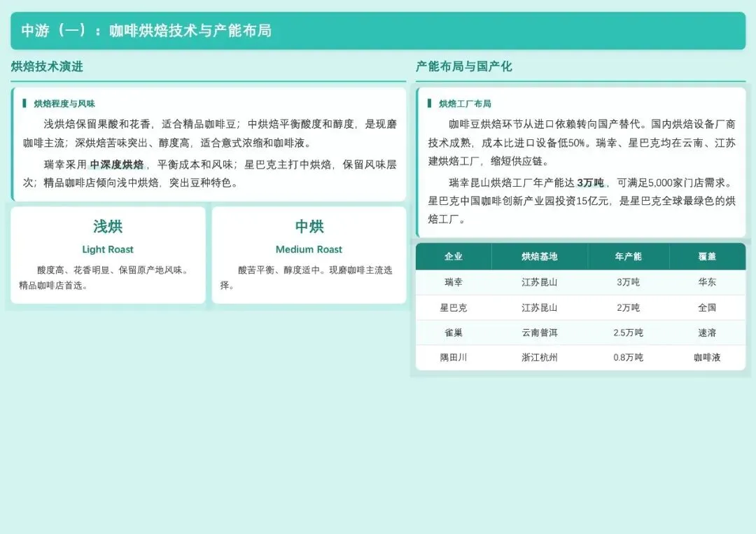Screen dimensions: 756x534
Task: Select the 咖啡液 cell
Action: (707, 358)
